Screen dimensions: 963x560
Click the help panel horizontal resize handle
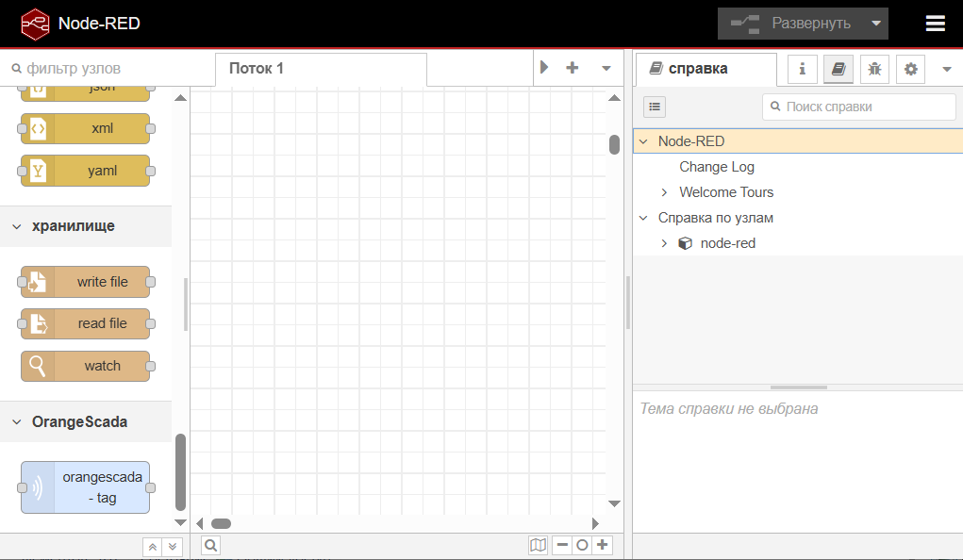tap(798, 387)
